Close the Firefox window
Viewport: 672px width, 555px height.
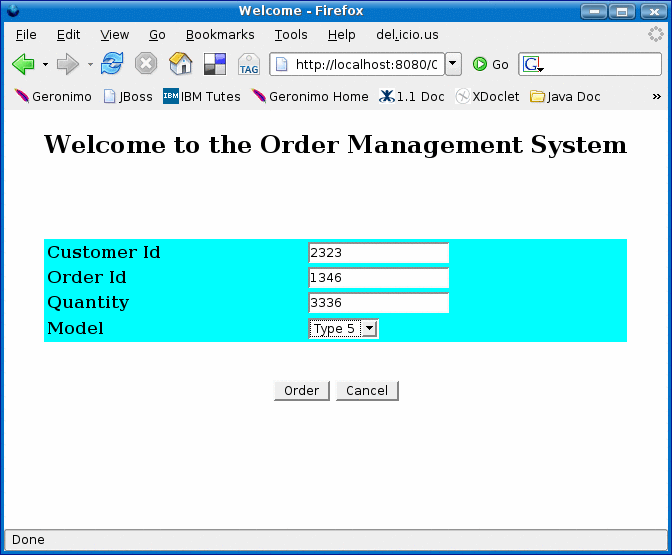[x=654, y=12]
